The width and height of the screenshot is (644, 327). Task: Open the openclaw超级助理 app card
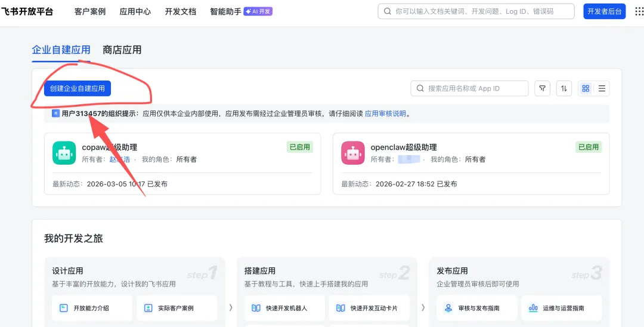[471, 163]
